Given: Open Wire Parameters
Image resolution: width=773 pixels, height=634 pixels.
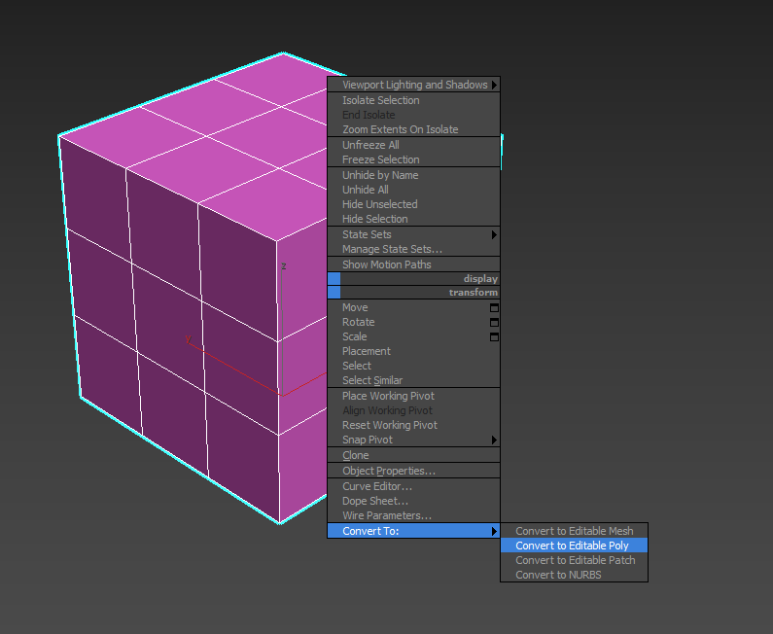Looking at the screenshot, I should coord(414,516).
